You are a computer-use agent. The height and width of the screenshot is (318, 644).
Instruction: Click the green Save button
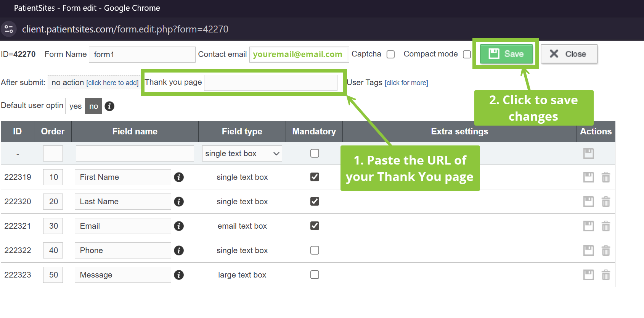(506, 54)
